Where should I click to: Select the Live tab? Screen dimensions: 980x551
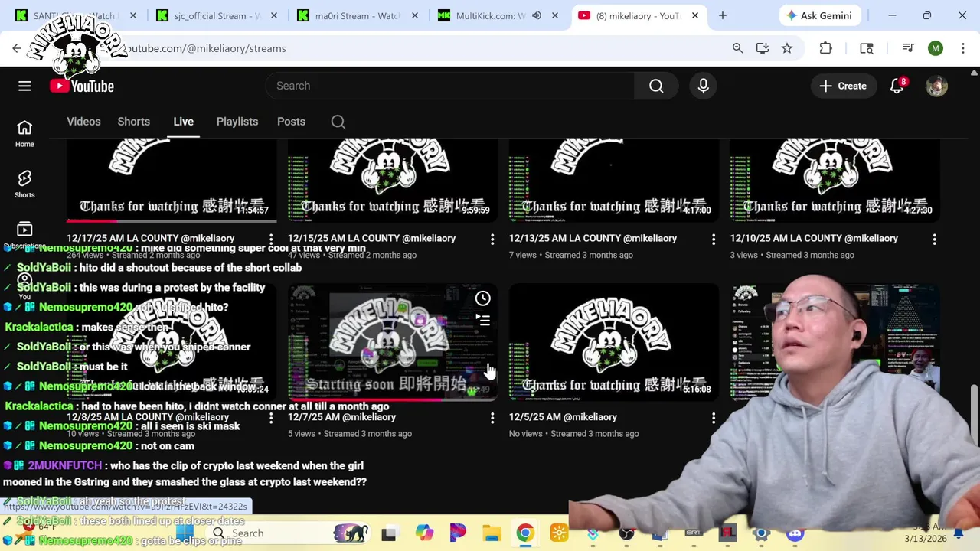pyautogui.click(x=183, y=122)
